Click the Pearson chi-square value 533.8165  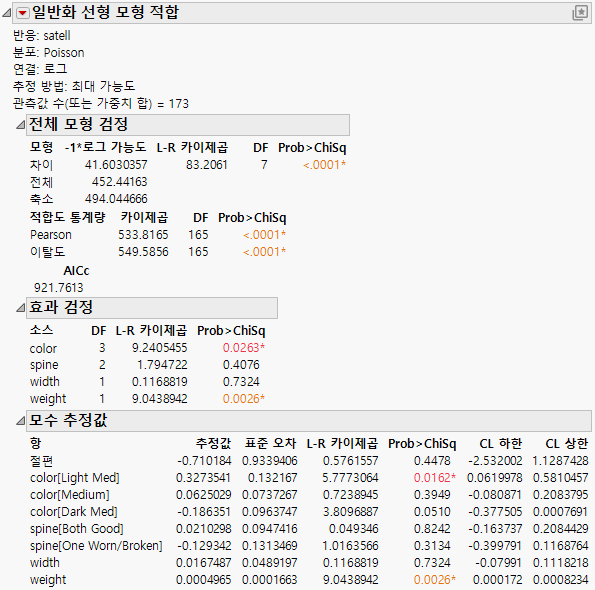click(143, 234)
